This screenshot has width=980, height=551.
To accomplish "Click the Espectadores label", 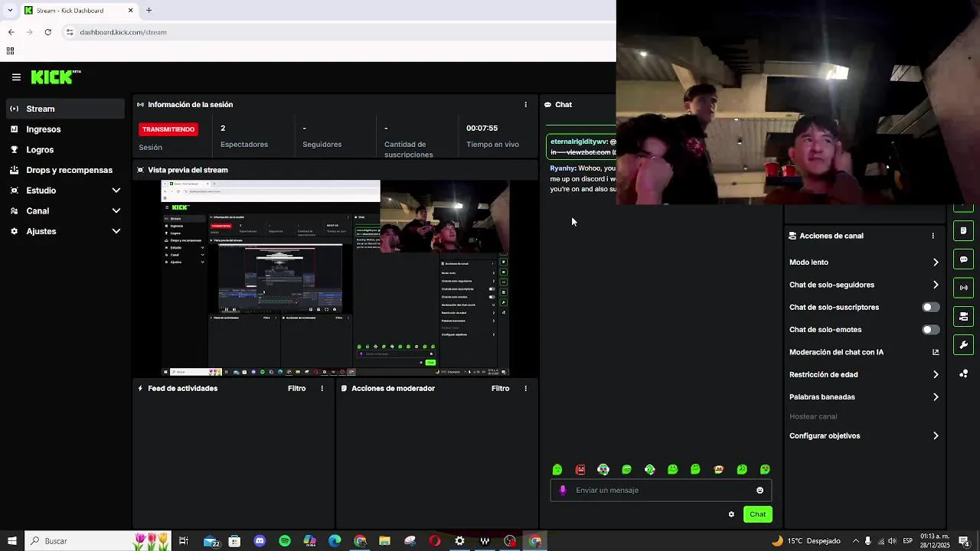I will tap(244, 145).
